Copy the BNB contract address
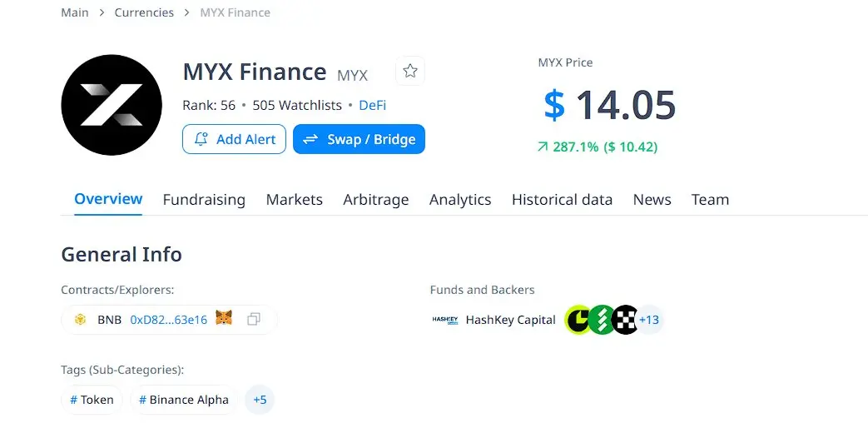Screen dimensions: 868x433 [254, 320]
